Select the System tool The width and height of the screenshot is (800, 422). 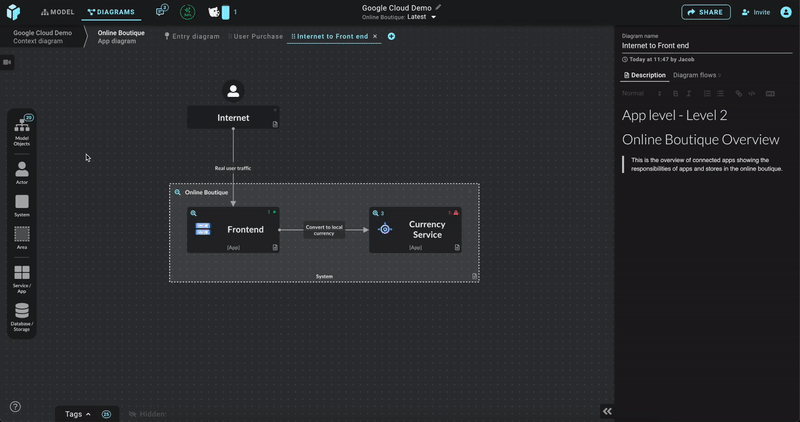point(21,205)
